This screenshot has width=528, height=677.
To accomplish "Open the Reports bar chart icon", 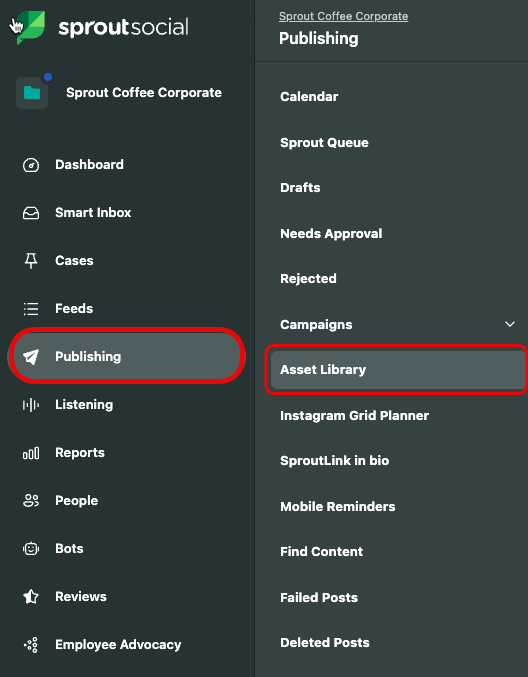I will pyautogui.click(x=31, y=453).
